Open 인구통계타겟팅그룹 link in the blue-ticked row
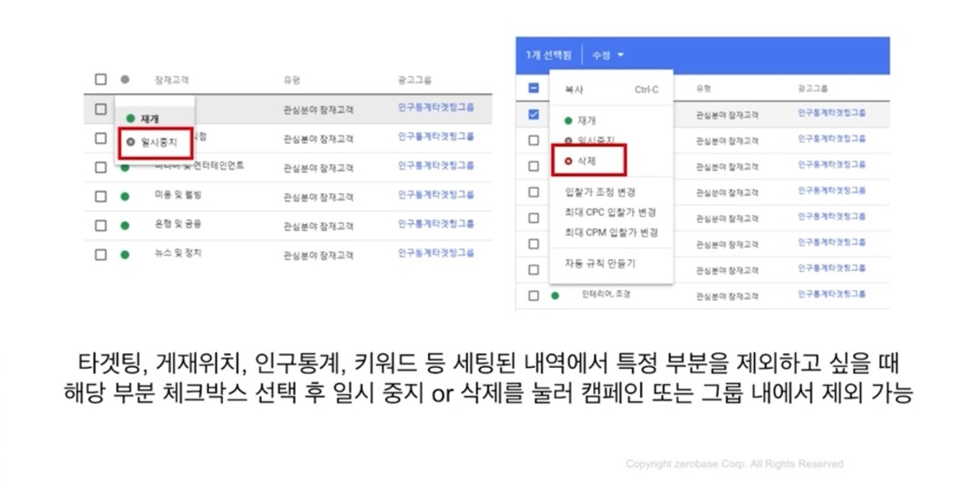980x492 pixels. [831, 113]
